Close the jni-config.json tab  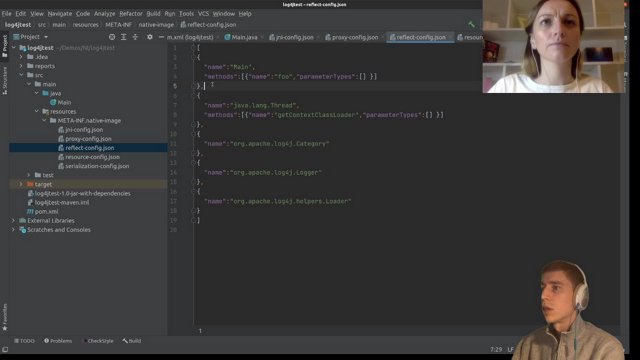318,37
